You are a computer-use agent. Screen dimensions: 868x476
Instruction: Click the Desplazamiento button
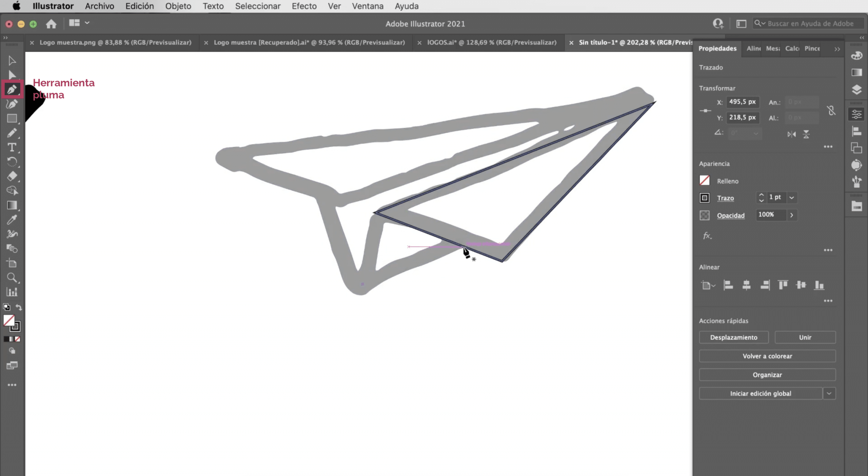(x=734, y=338)
